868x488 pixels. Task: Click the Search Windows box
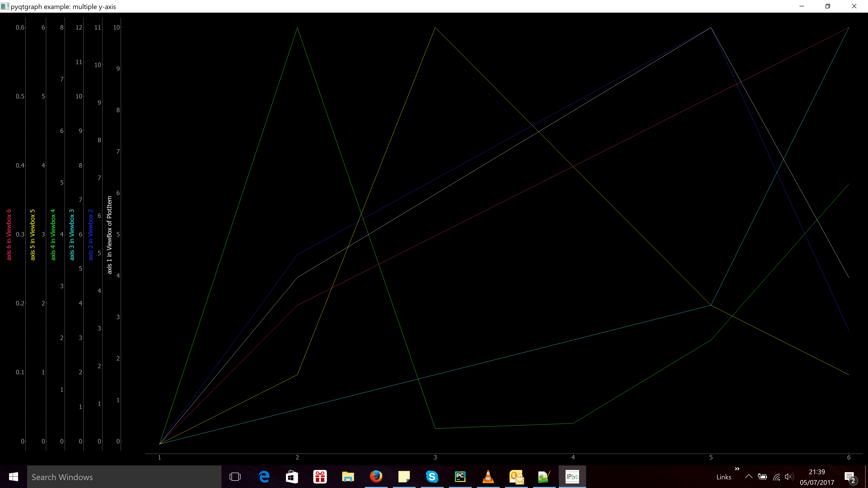(124, 477)
